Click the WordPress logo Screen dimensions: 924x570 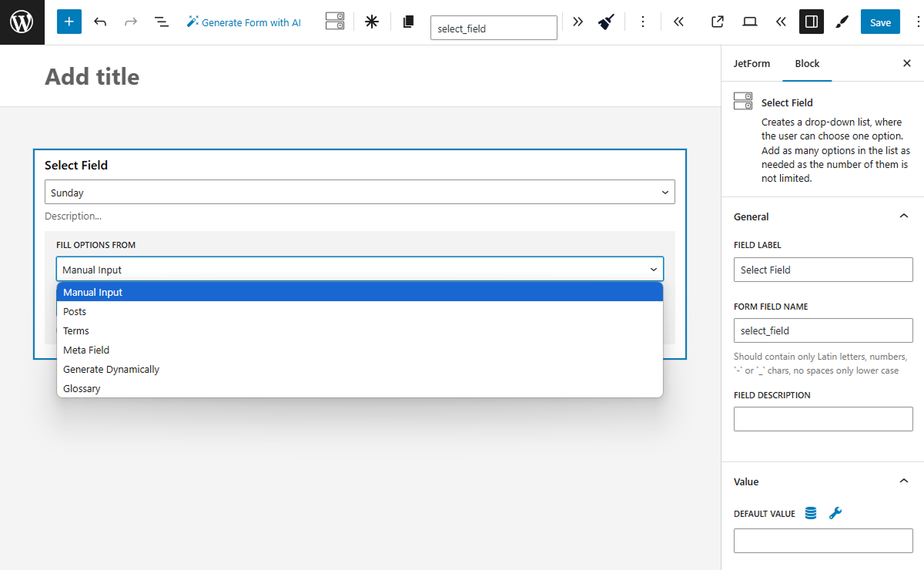[21, 21]
